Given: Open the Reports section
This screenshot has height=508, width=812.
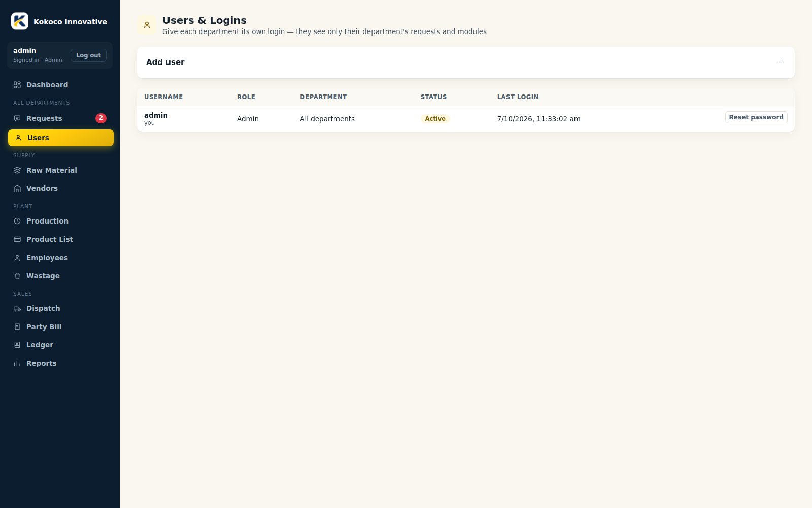Looking at the screenshot, I should (x=60, y=363).
